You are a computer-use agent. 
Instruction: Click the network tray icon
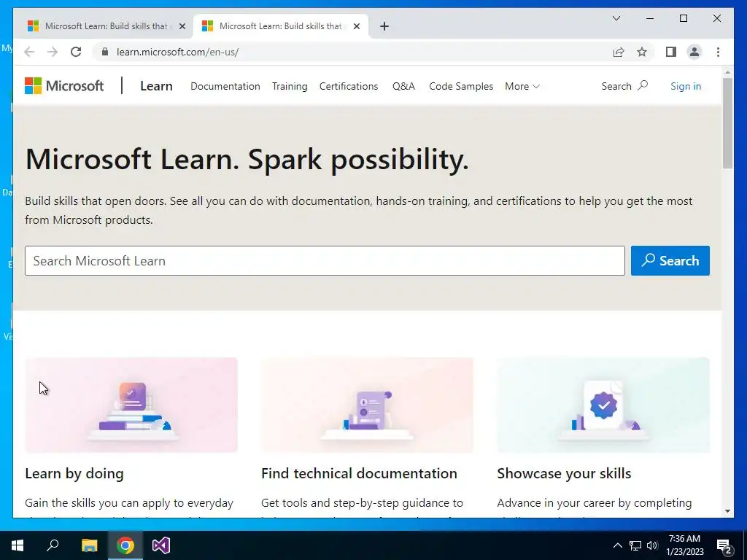pos(635,545)
